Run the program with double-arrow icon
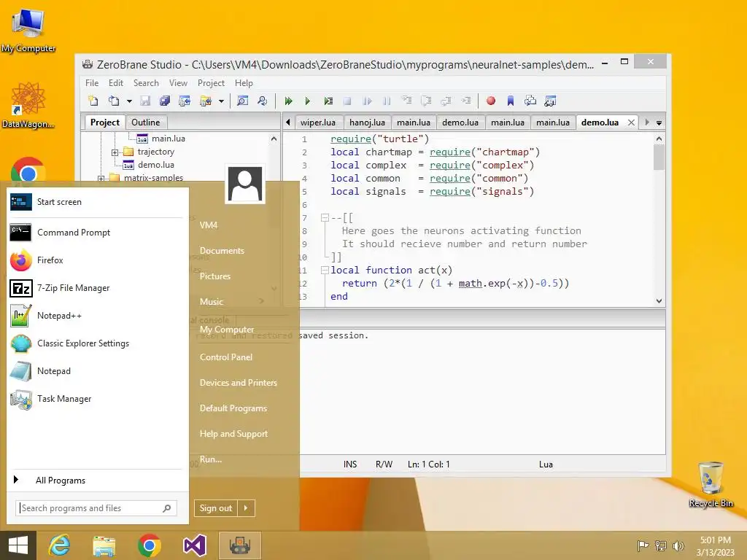747x560 pixels. click(x=288, y=101)
